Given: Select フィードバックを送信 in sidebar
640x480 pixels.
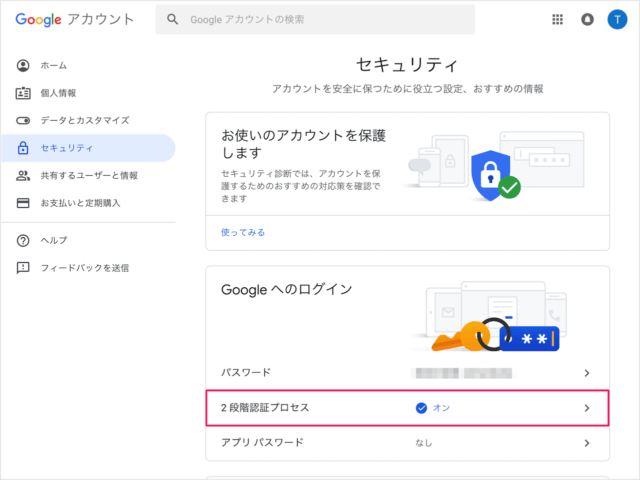Looking at the screenshot, I should 84,268.
